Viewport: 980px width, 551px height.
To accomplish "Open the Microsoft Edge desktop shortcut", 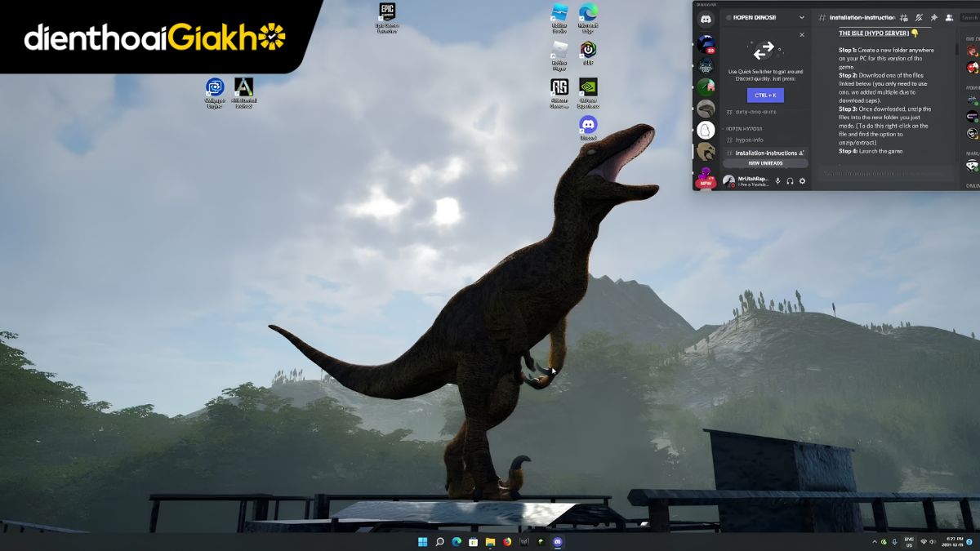I will 588,17.
